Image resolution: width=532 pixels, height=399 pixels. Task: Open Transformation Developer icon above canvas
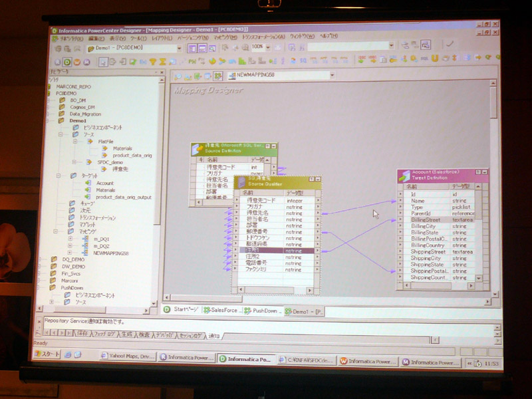pyautogui.click(x=198, y=76)
